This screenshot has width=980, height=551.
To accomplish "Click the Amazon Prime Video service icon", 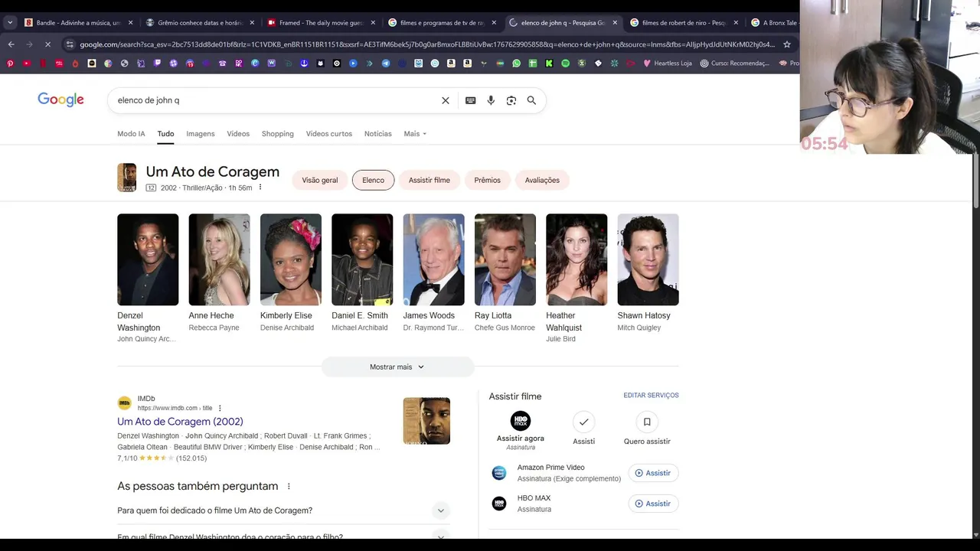I will click(x=499, y=473).
